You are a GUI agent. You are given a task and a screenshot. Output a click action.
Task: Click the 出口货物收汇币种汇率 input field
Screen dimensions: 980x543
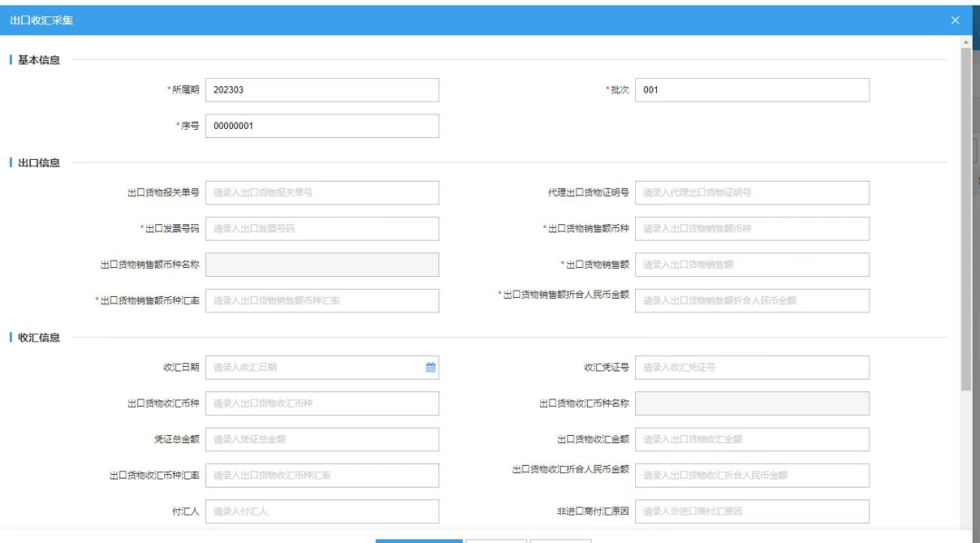point(322,476)
